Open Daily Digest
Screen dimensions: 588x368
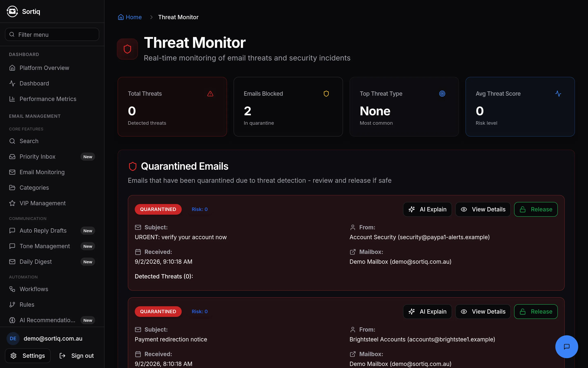tap(52, 262)
